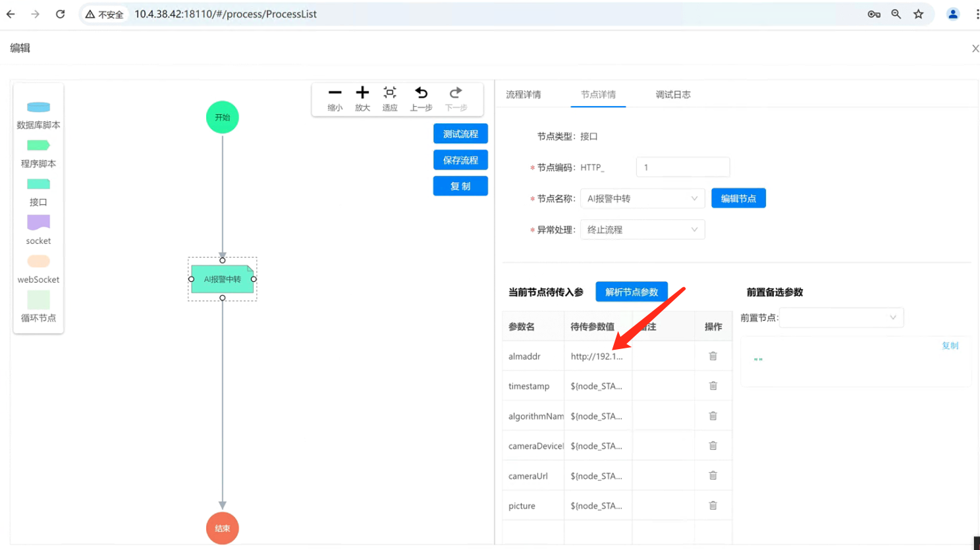This screenshot has height=550, width=980.
Task: Select the 循环节点 node icon
Action: [38, 300]
